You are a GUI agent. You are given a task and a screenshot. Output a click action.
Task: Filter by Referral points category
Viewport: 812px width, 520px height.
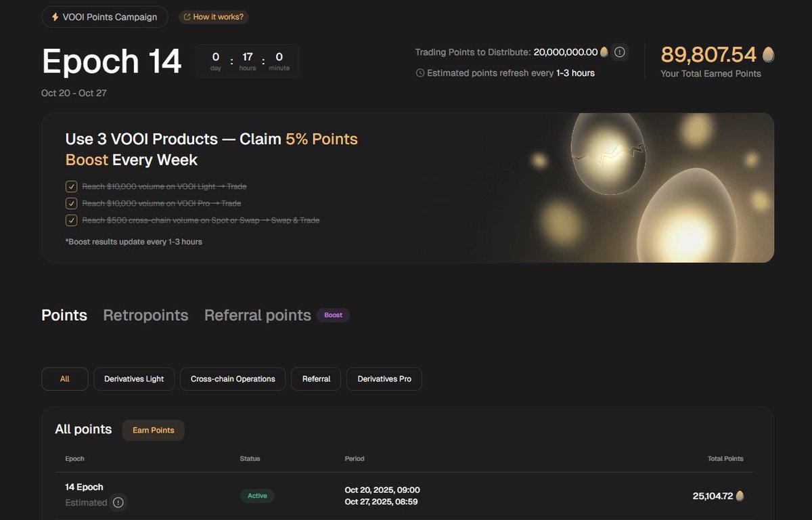coord(316,379)
